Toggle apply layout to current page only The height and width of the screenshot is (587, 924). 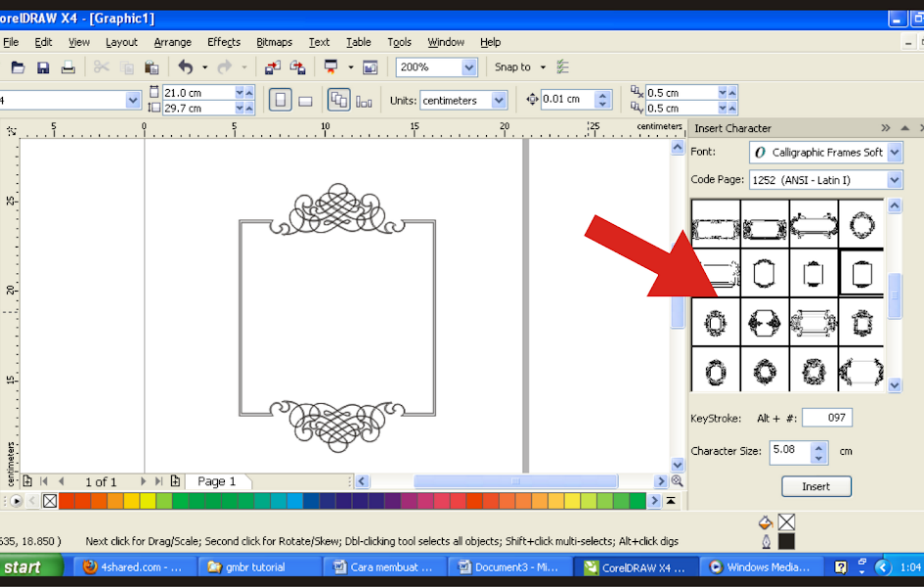(x=364, y=102)
